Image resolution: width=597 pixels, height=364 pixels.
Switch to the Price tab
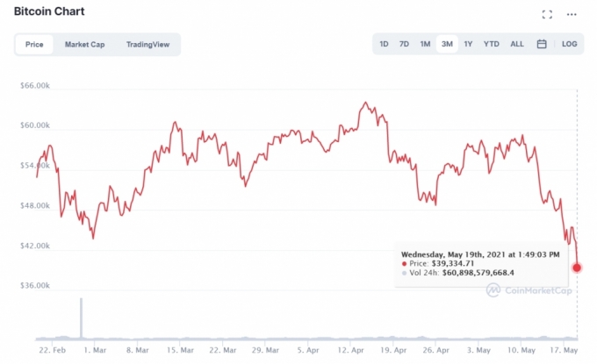pyautogui.click(x=34, y=44)
